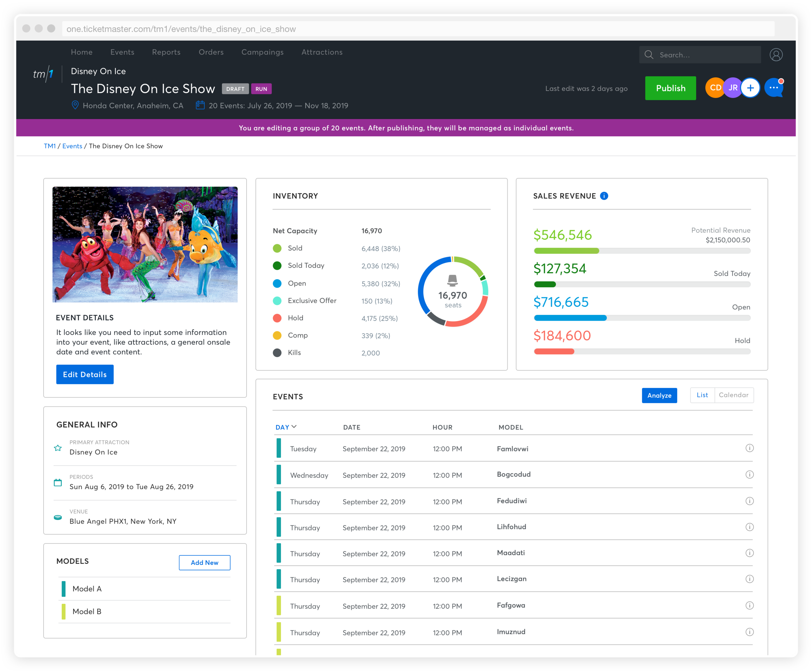Image resolution: width=812 pixels, height=672 pixels.
Task: Open info icon for Bogcodud row
Action: click(749, 475)
